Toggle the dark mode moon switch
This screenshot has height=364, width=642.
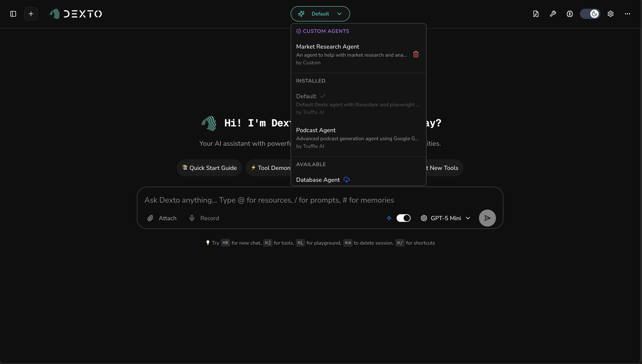590,14
